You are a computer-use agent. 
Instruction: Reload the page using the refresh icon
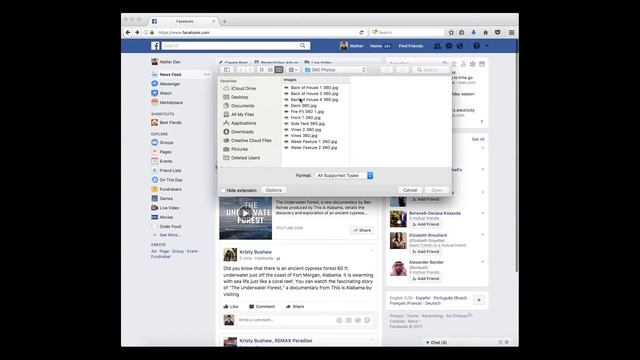click(x=361, y=32)
